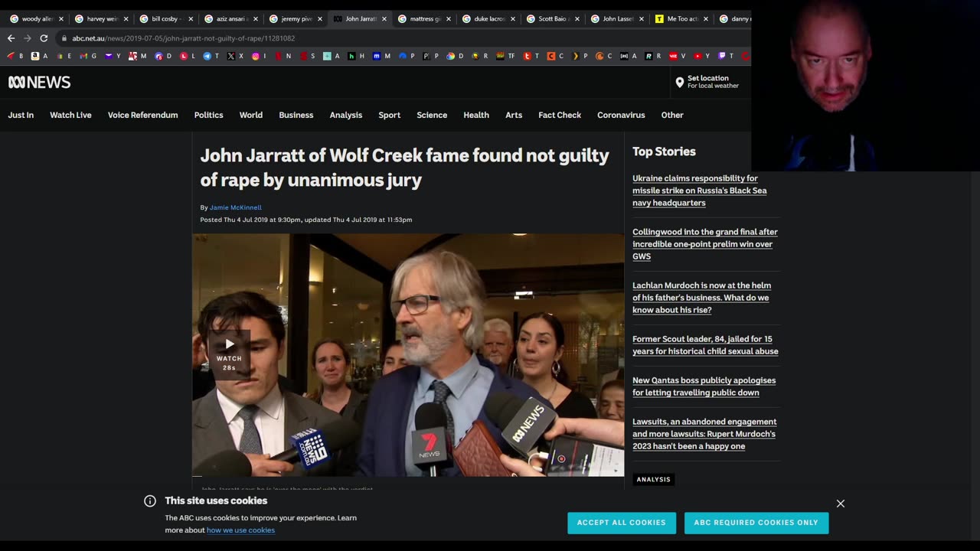The height and width of the screenshot is (551, 980).
Task: Click Accept All Cookies button
Action: point(622,523)
